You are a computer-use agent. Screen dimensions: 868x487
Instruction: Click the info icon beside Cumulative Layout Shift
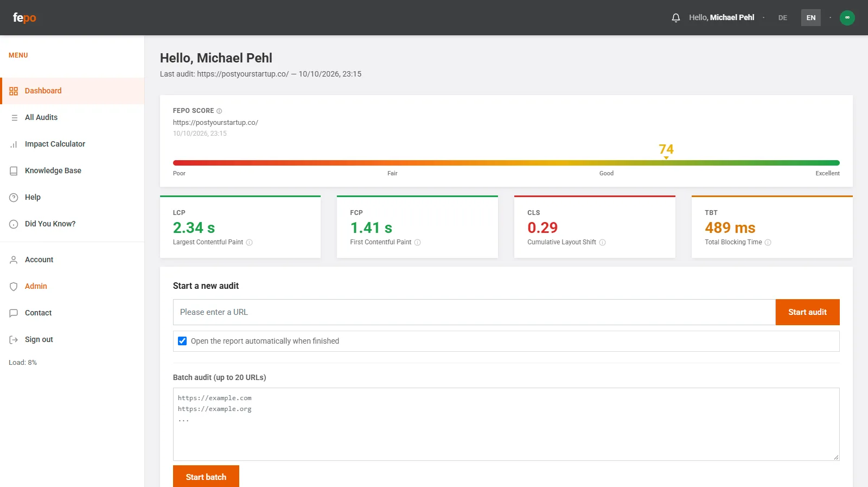coord(602,243)
